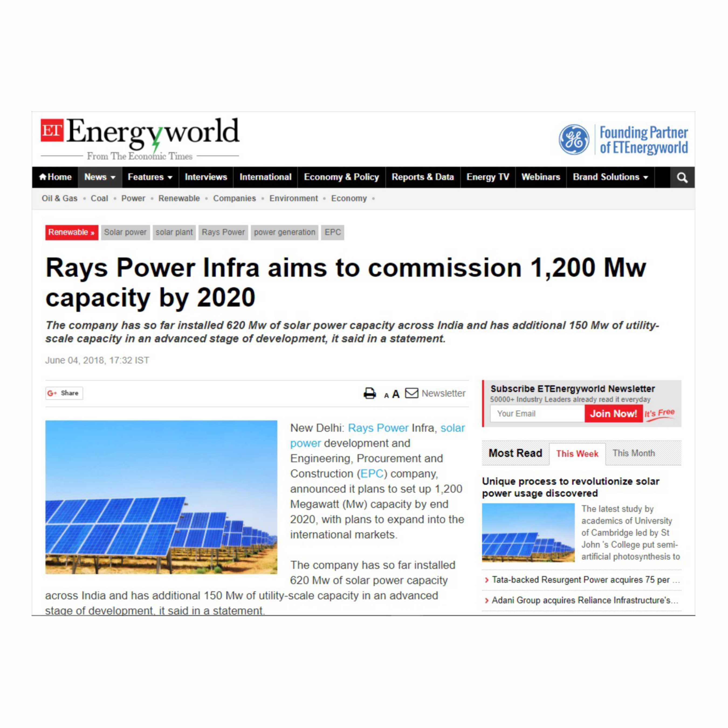The width and height of the screenshot is (728, 728).
Task: Click the print article icon
Action: 369,393
